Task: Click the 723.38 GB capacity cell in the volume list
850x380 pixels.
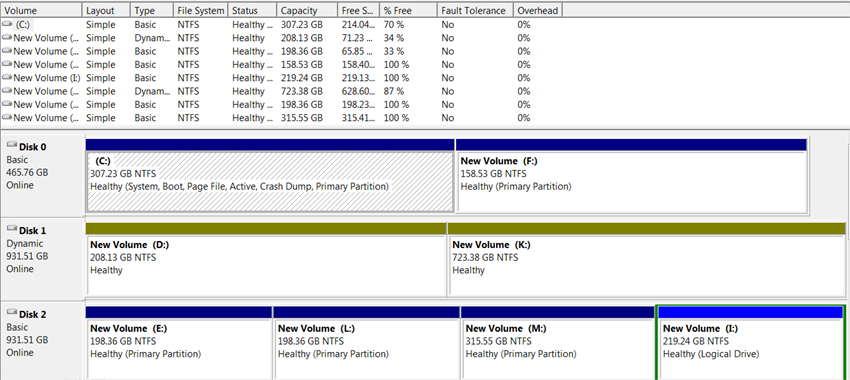Action: pos(302,91)
